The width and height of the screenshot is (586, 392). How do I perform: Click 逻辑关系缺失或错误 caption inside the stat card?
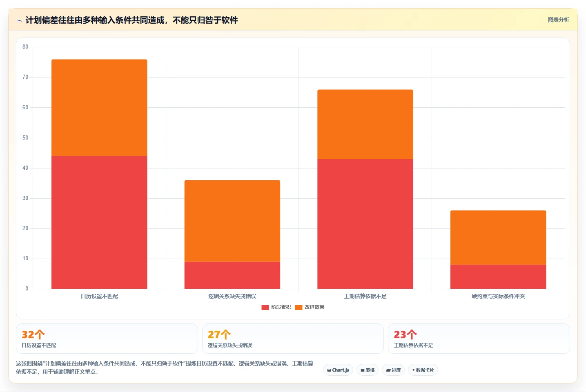tap(230, 345)
